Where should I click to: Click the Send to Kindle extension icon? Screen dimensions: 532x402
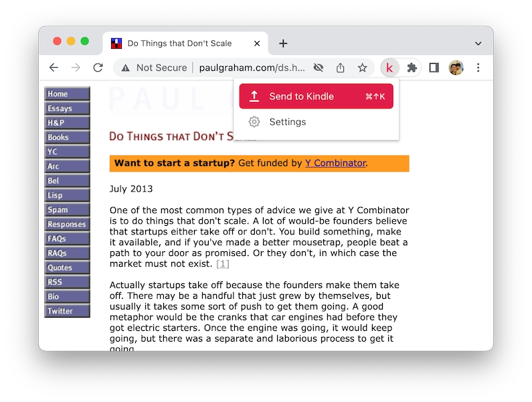coord(389,68)
